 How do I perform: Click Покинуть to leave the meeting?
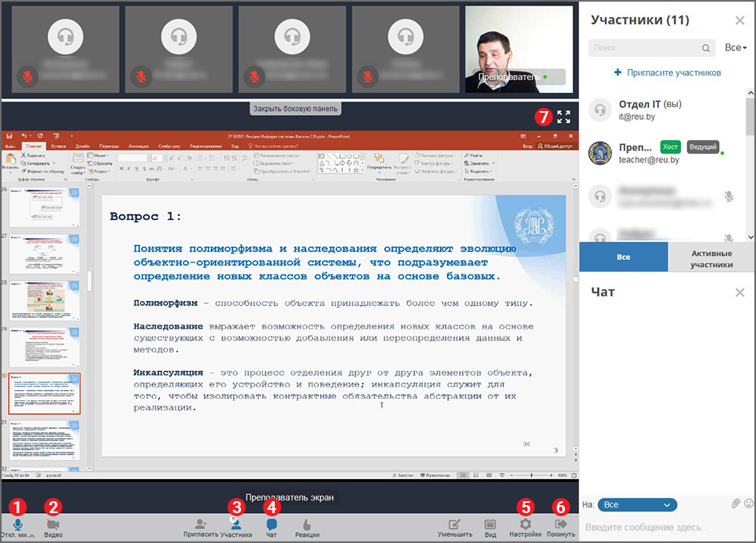[x=561, y=524]
